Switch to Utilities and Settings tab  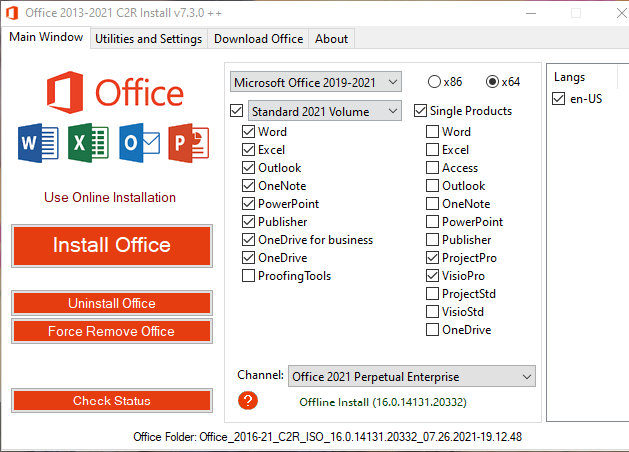click(148, 39)
